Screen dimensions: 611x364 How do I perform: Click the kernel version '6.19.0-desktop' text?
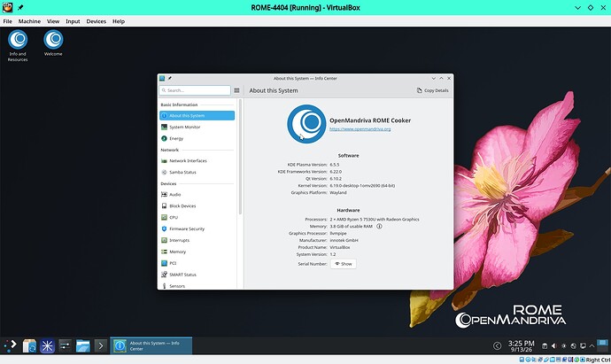(362, 186)
